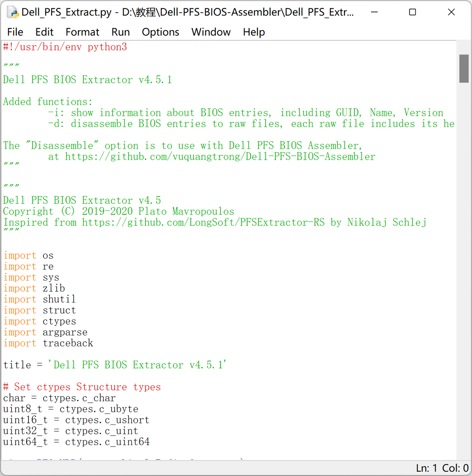
Task: Click the 'uint32_t = ctypes.c_uint' line
Action: (x=71, y=431)
